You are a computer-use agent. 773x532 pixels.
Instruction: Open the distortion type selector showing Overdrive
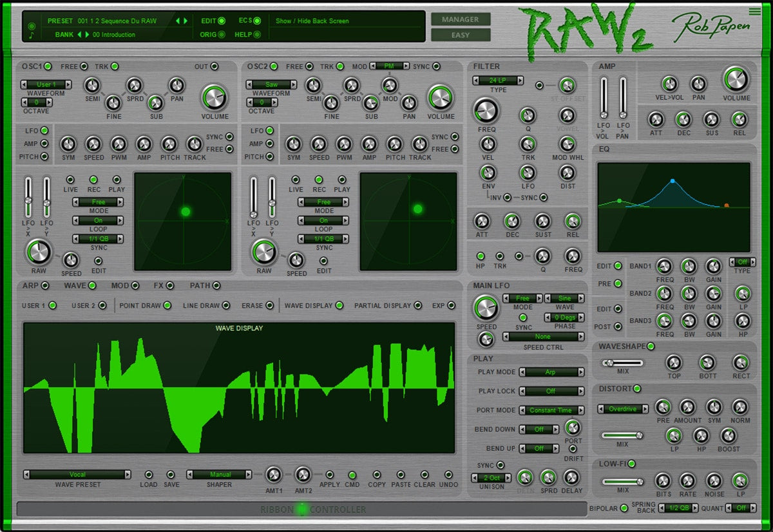coord(623,409)
